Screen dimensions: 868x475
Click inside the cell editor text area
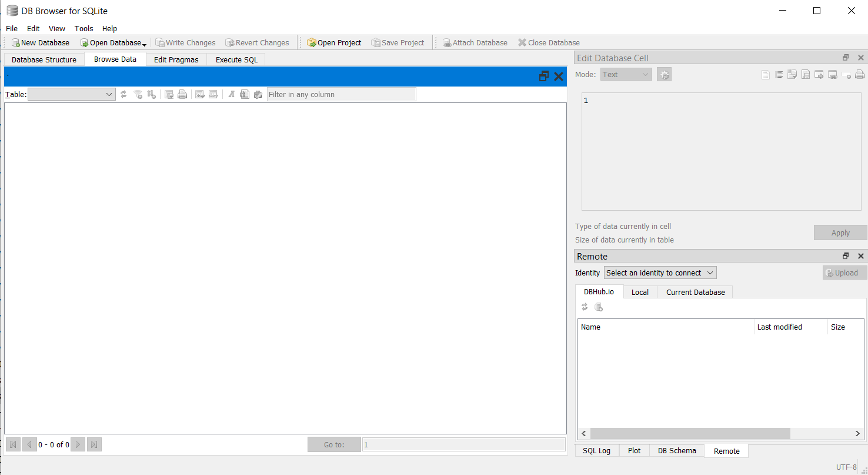(x=721, y=151)
